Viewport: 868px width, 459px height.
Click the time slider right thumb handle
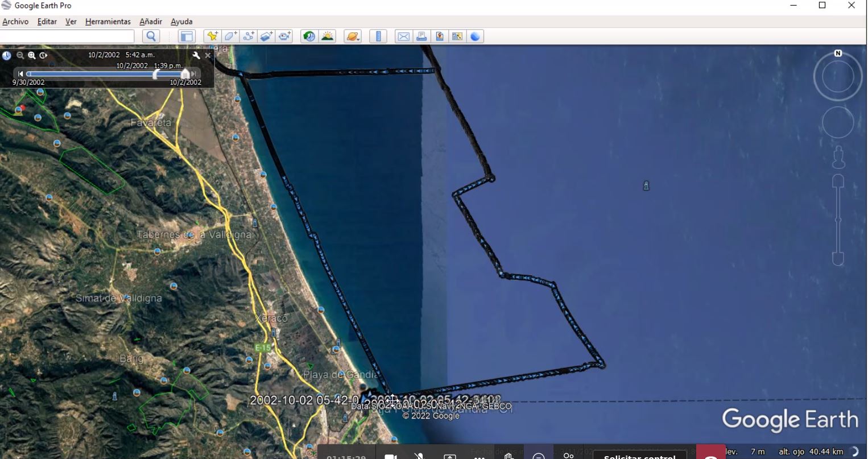pos(184,74)
